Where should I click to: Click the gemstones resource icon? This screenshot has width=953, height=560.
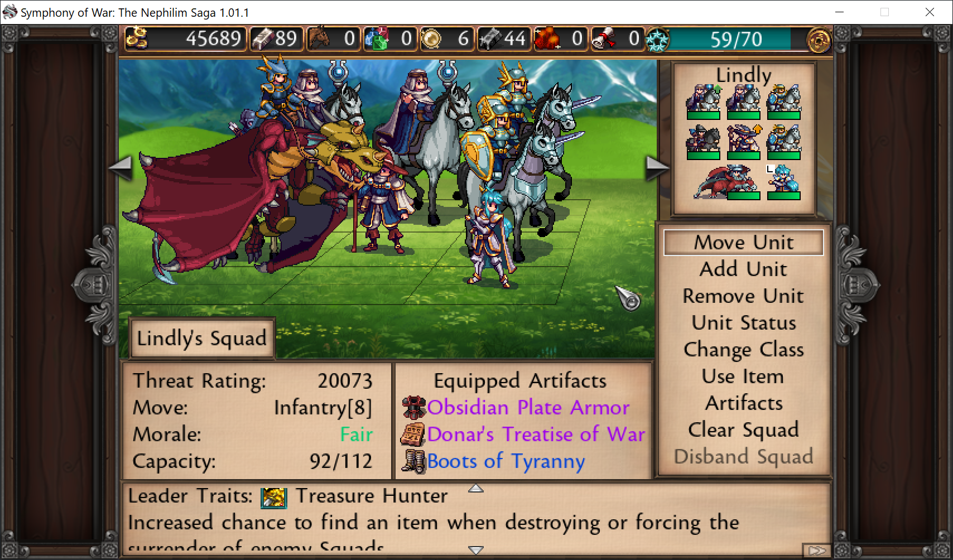376,38
